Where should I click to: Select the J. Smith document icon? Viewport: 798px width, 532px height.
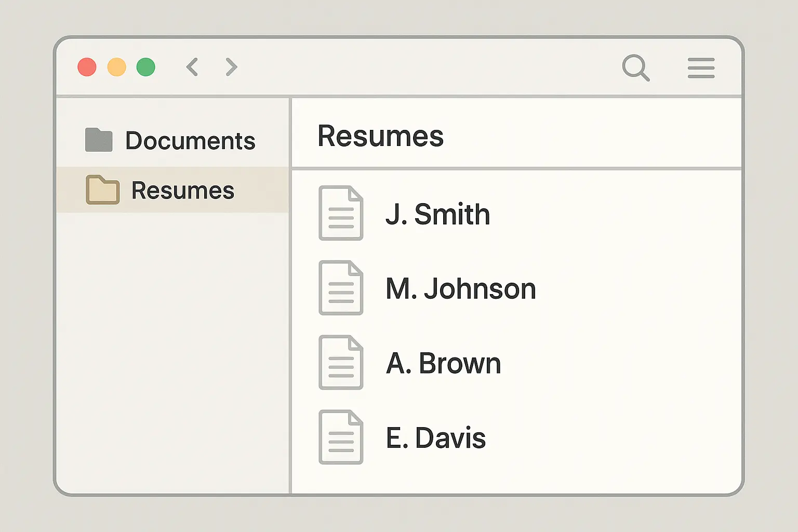coord(341,213)
